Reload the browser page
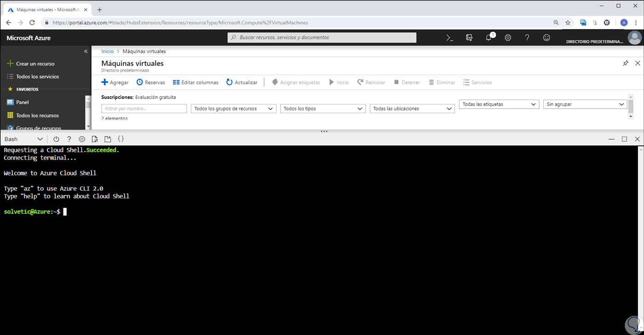 [x=32, y=23]
